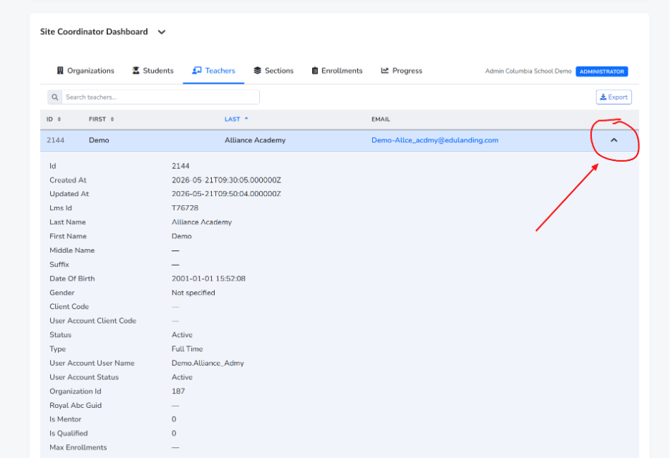
Task: Click the Created At timestamp value
Action: click(x=226, y=180)
